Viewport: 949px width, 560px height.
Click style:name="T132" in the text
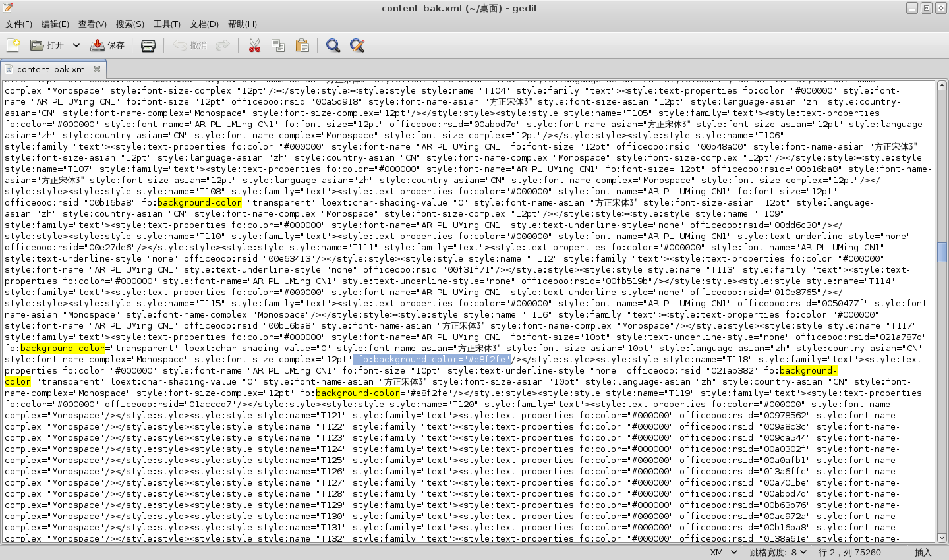pos(301,538)
